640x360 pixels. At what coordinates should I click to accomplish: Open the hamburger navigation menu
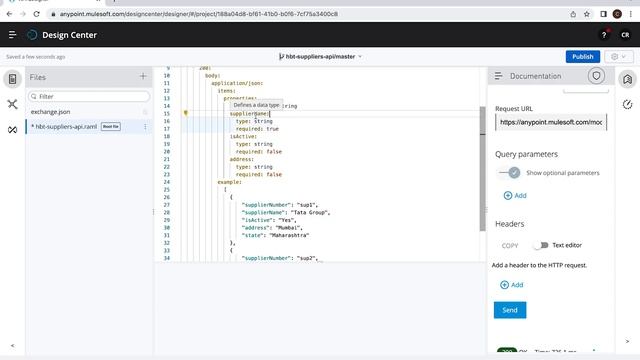click(12, 35)
